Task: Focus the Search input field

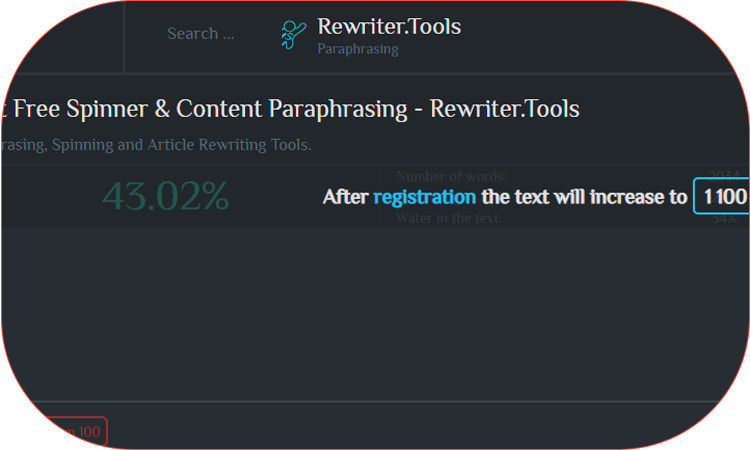Action: click(x=201, y=33)
